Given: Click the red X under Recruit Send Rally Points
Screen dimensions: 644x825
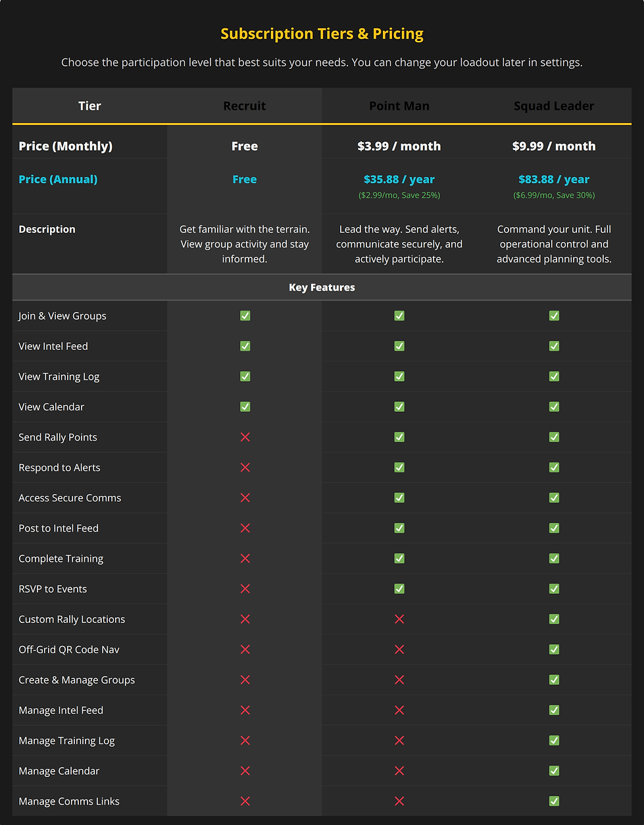Looking at the screenshot, I should click(245, 437).
